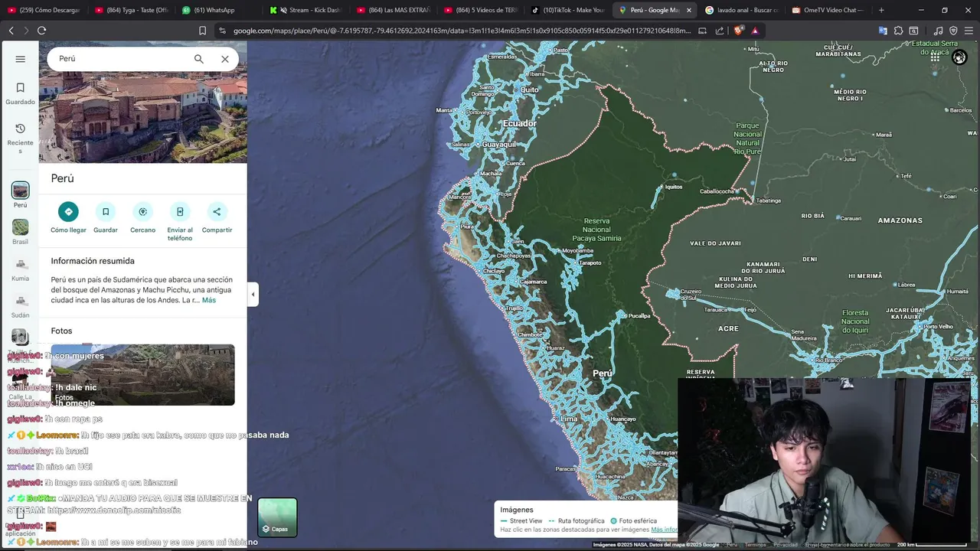
Task: Click the search magnifier in Maps
Action: pos(199,59)
